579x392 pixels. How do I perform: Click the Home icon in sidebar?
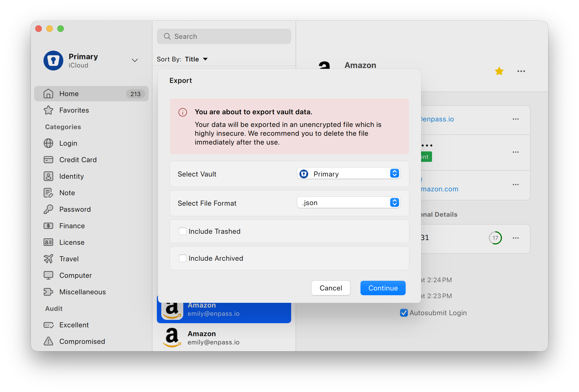tap(48, 94)
